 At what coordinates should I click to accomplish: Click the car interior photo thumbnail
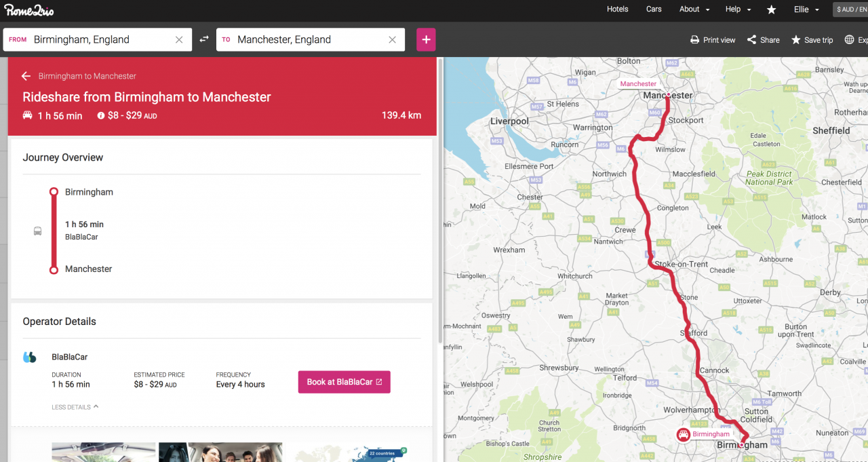coord(104,453)
